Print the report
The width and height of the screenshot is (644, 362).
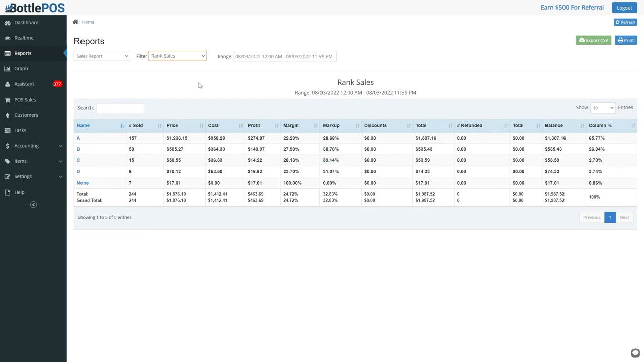click(626, 40)
